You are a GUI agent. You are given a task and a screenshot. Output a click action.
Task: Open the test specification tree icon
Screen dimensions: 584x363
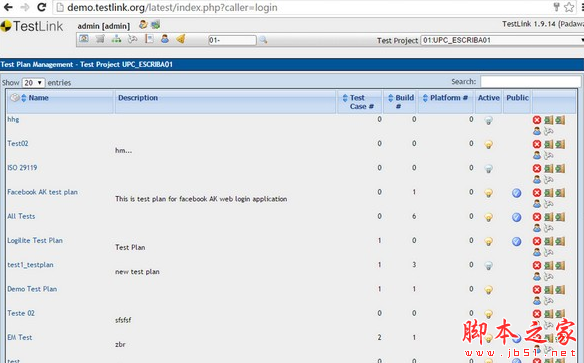tap(117, 39)
